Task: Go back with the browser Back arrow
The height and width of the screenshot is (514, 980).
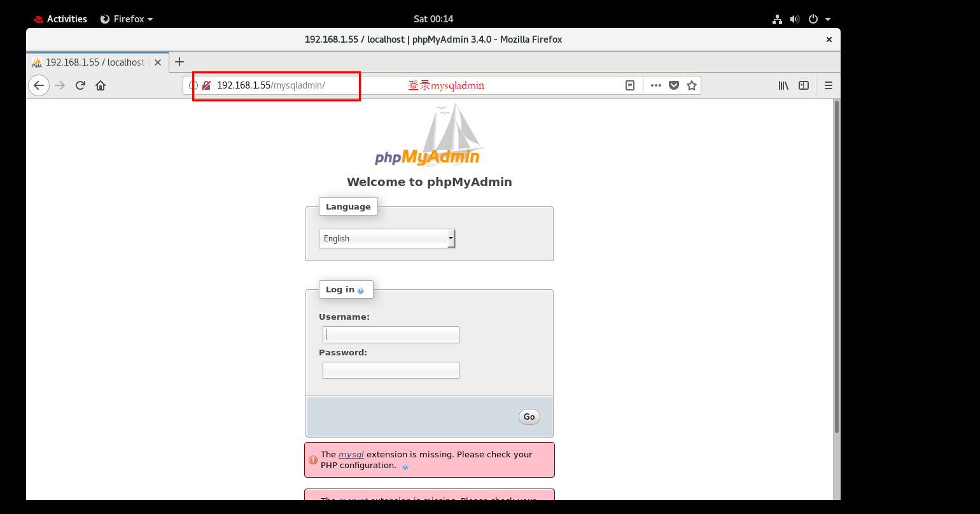Action: [39, 85]
